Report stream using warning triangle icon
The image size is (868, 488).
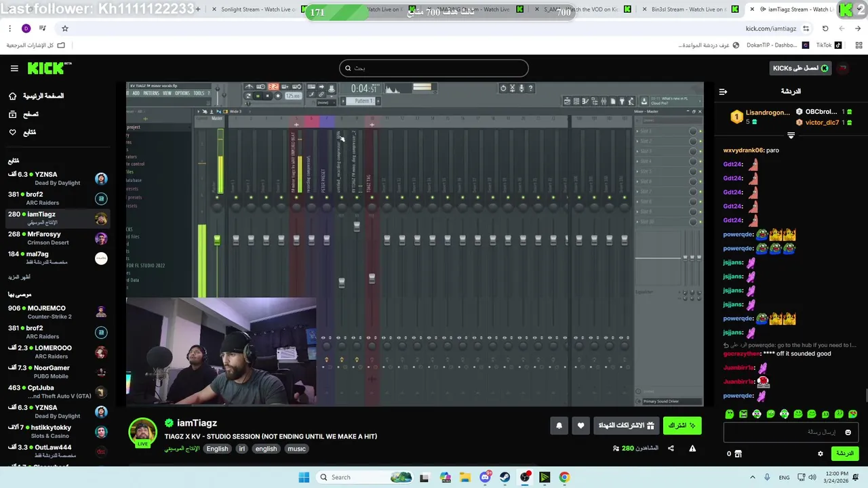[692, 449]
